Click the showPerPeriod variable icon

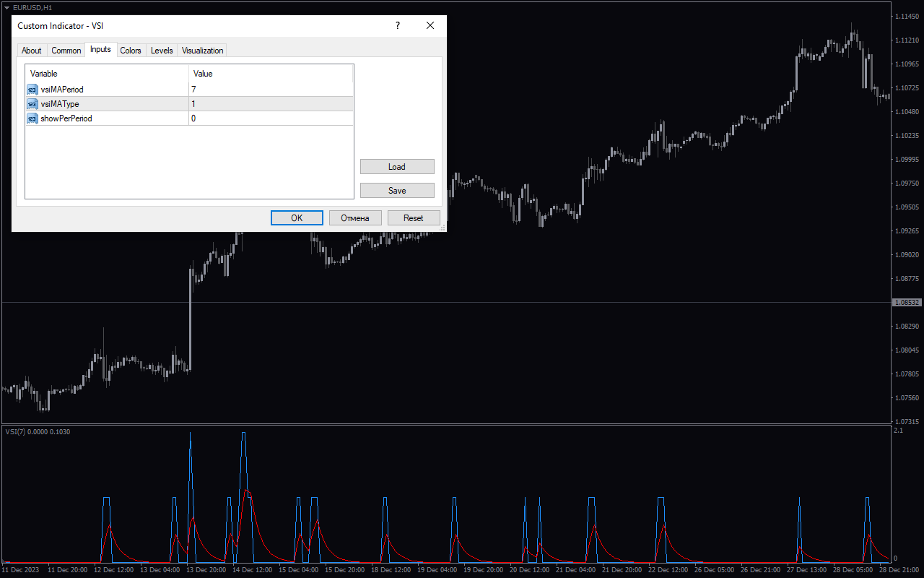(32, 118)
